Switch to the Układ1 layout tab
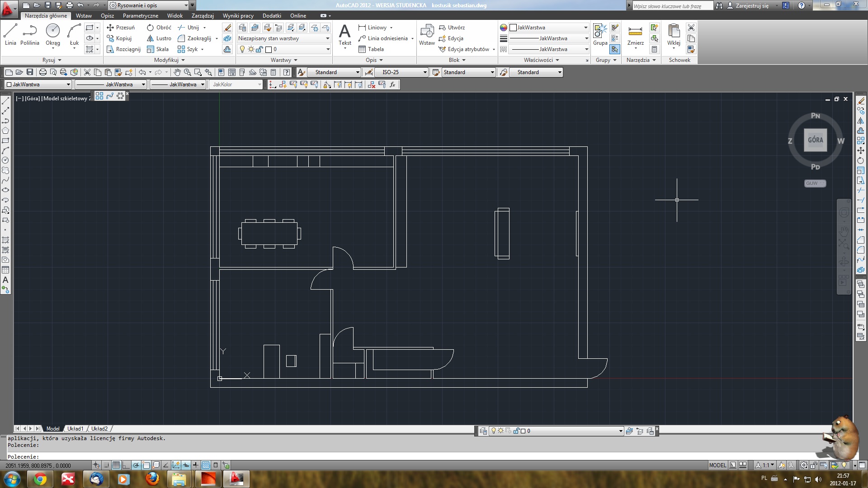The image size is (868, 488). [x=75, y=428]
